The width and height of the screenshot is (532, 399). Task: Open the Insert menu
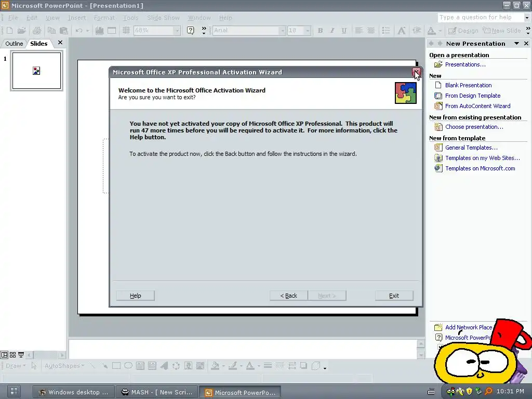tap(77, 18)
